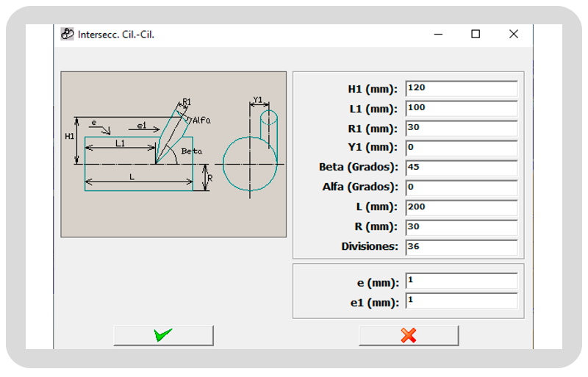
Task: Select the e1 (mm) thickness field
Action: click(461, 301)
